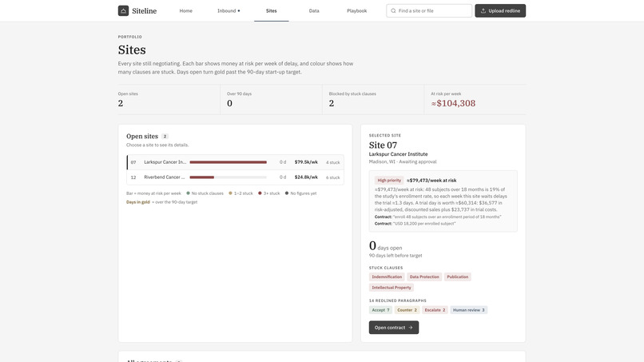Click the Accept 7 chip
The image size is (644, 362).
(x=380, y=310)
